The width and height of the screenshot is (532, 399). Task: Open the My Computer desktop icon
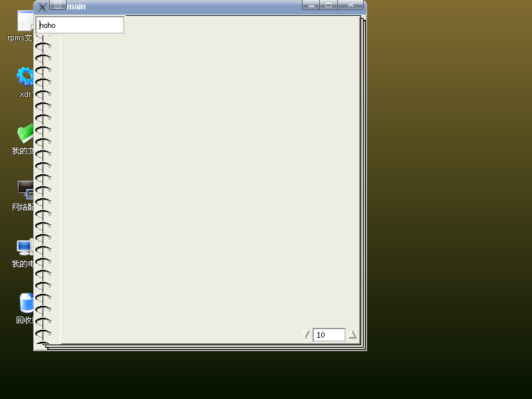click(x=25, y=247)
